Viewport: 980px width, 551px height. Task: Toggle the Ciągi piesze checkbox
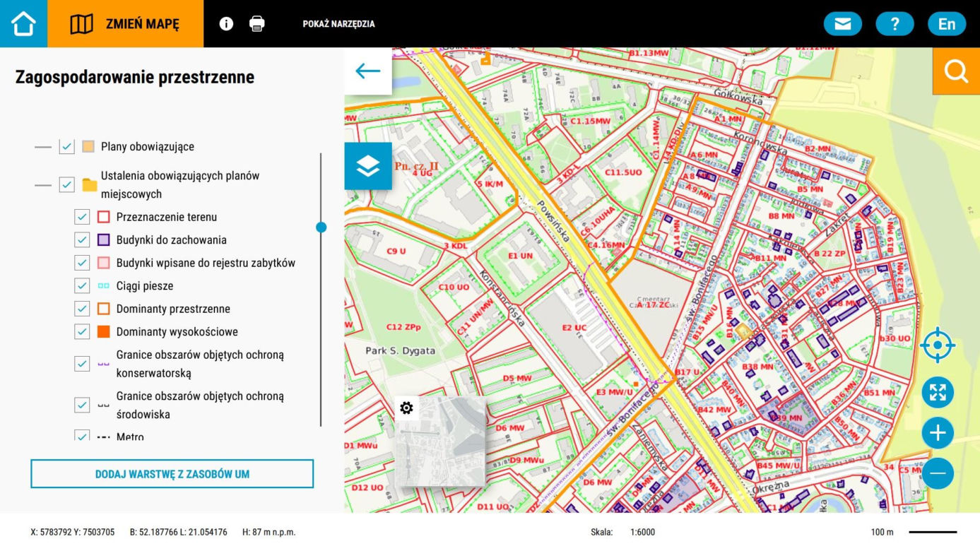coord(82,286)
